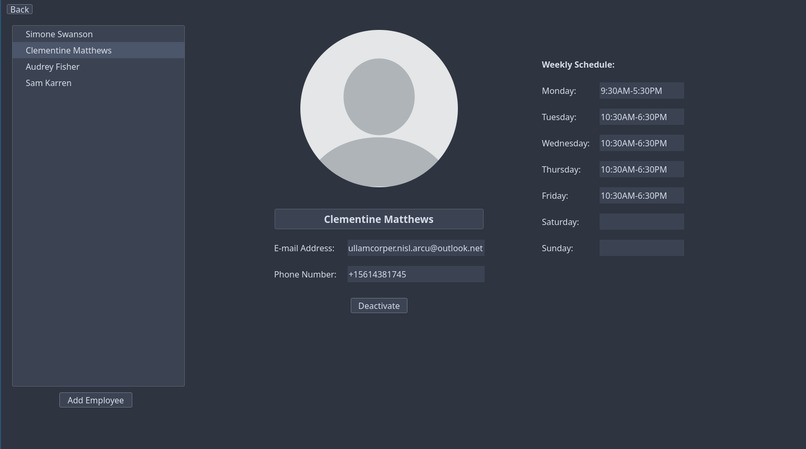Click the Add Employee button

pos(96,400)
